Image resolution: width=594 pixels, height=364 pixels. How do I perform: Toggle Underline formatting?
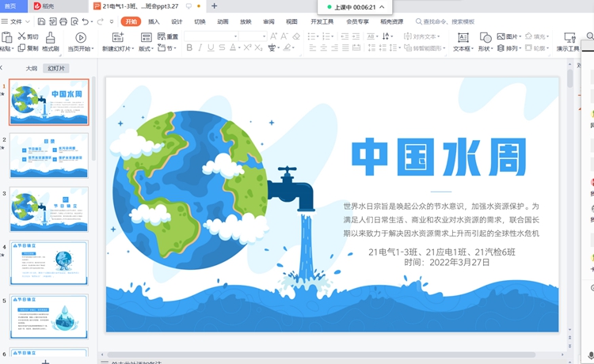click(x=211, y=48)
